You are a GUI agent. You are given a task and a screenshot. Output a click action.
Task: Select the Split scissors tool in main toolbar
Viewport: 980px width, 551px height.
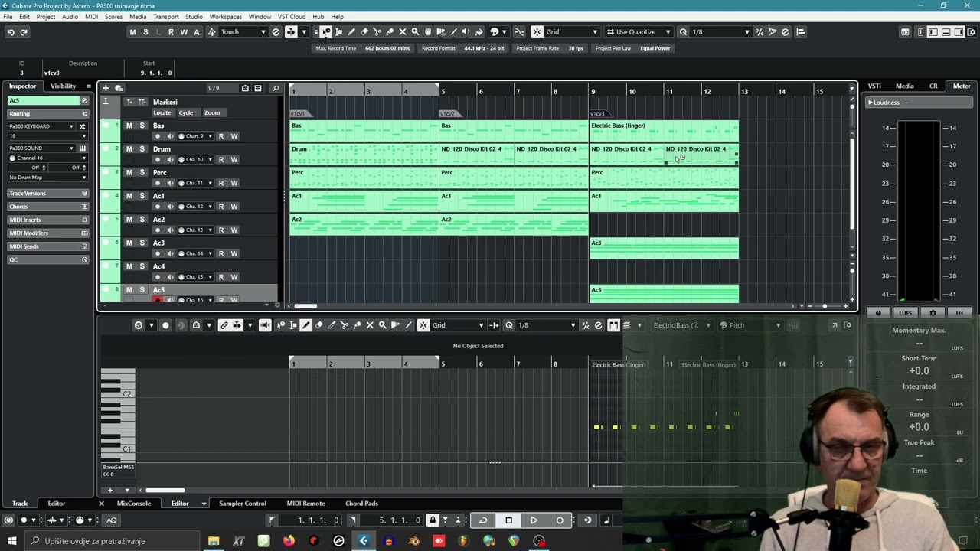click(x=377, y=31)
